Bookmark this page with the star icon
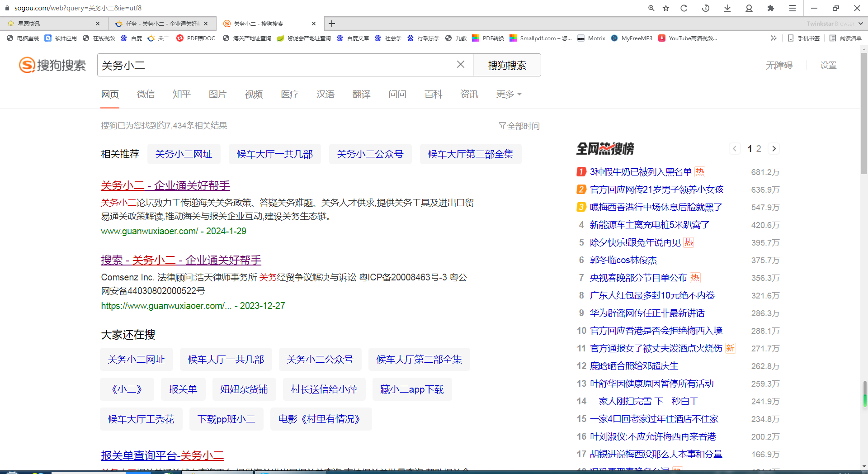 tap(666, 8)
